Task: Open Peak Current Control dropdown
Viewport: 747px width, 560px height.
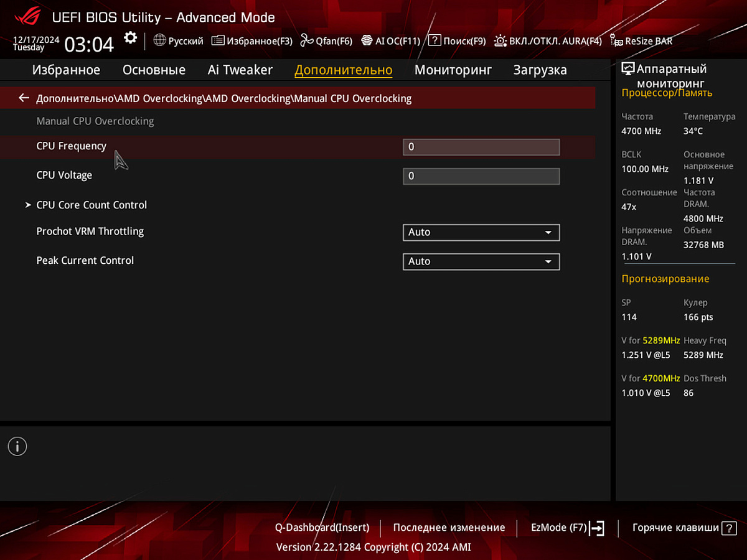Action: click(x=481, y=261)
